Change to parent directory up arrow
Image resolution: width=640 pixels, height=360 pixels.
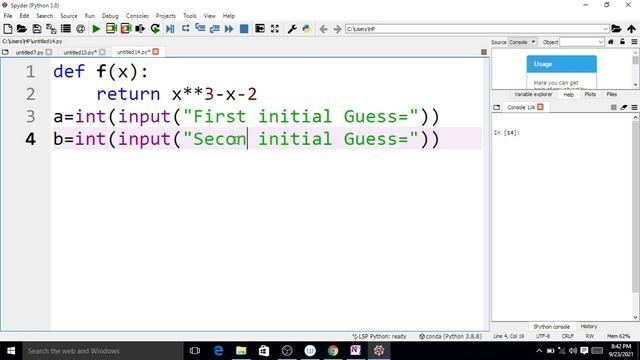[x=631, y=29]
